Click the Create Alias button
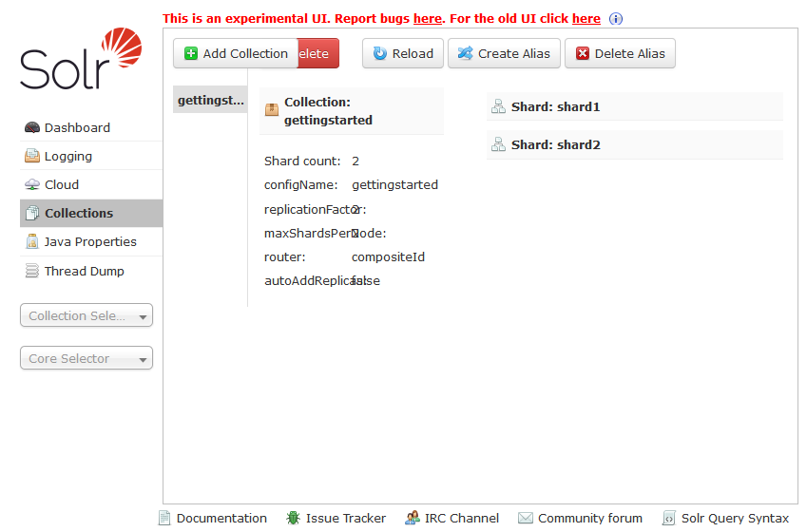This screenshot has width=807, height=532. 504,53
